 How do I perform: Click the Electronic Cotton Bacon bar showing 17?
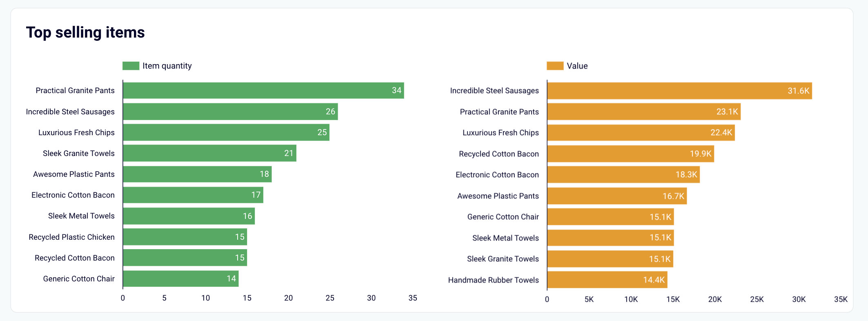pos(193,195)
